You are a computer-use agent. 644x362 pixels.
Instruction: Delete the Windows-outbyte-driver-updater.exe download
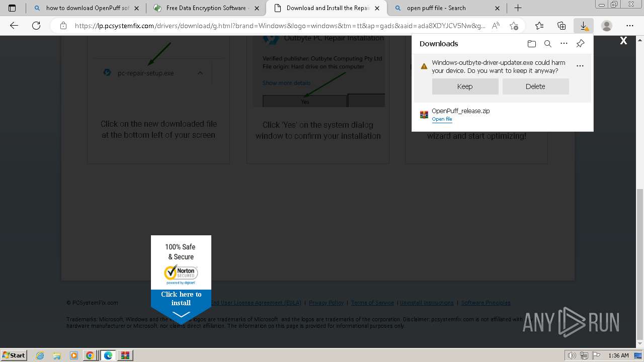[x=535, y=86]
